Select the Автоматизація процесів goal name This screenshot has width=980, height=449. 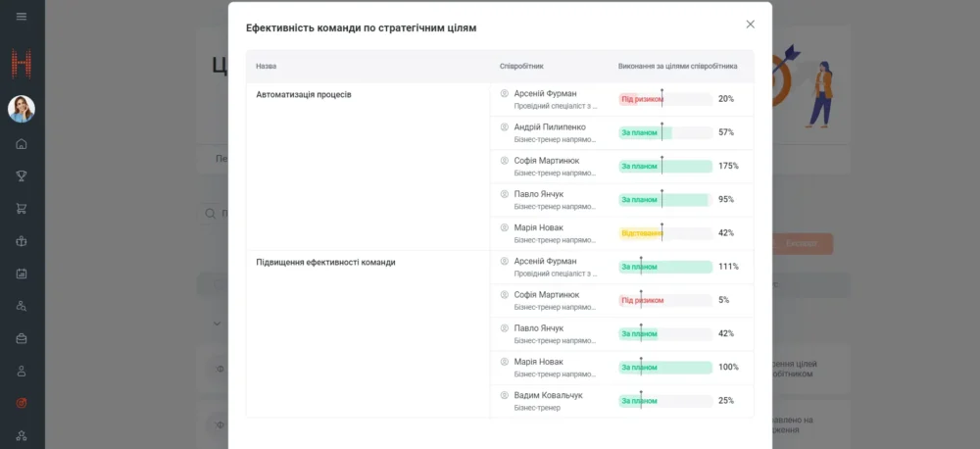point(303,95)
